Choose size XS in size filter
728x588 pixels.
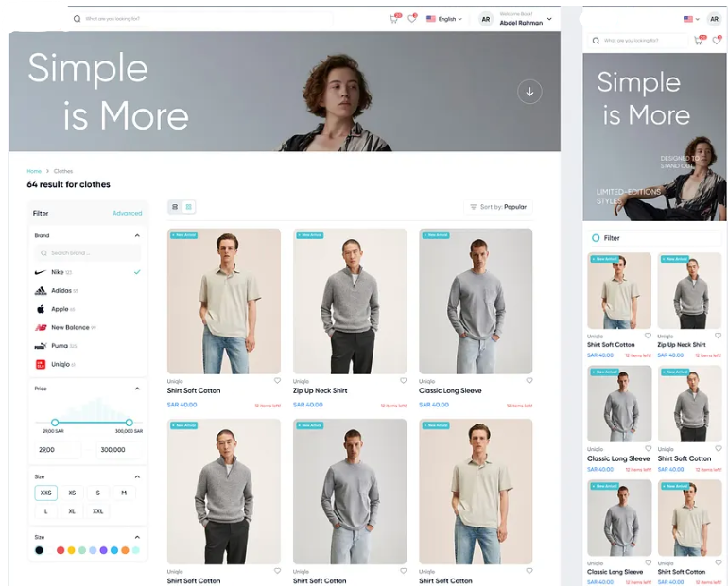[72, 493]
